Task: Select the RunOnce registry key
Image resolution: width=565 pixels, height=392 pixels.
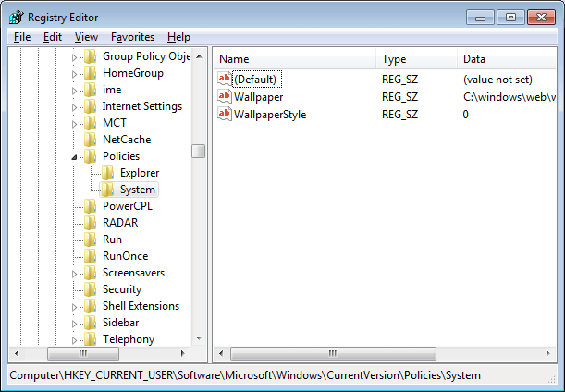Action: point(125,256)
